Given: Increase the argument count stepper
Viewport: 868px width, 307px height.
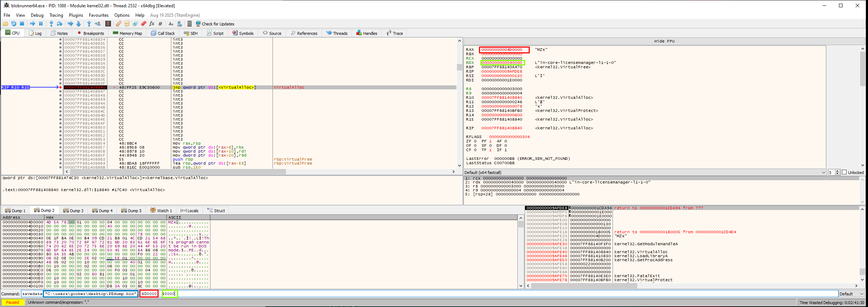Looking at the screenshot, I should coord(838,171).
